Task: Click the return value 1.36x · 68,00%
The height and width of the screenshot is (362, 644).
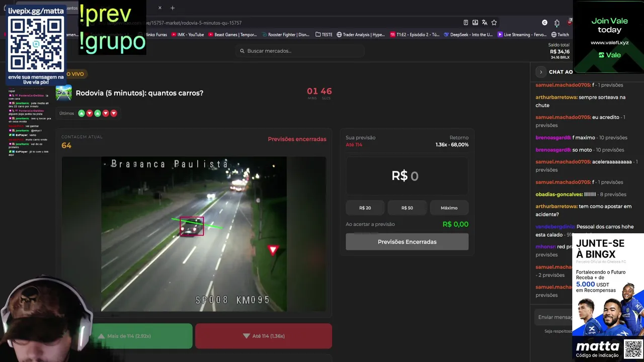Action: click(x=452, y=145)
